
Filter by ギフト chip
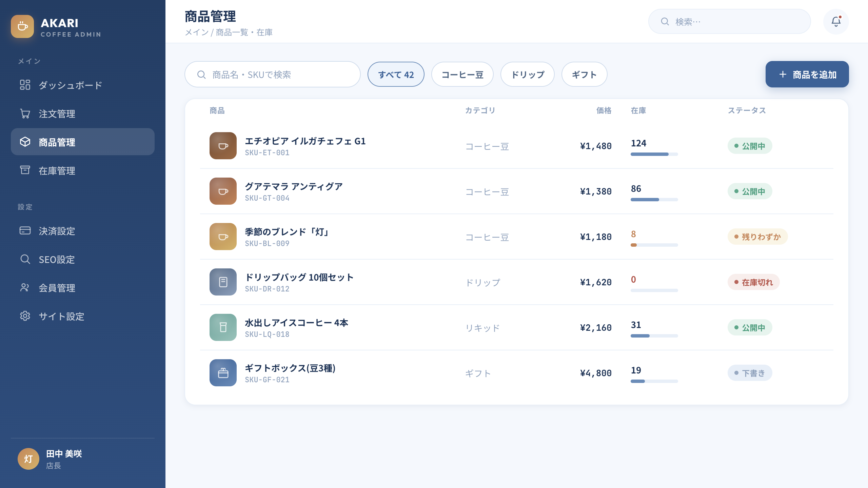(x=584, y=74)
